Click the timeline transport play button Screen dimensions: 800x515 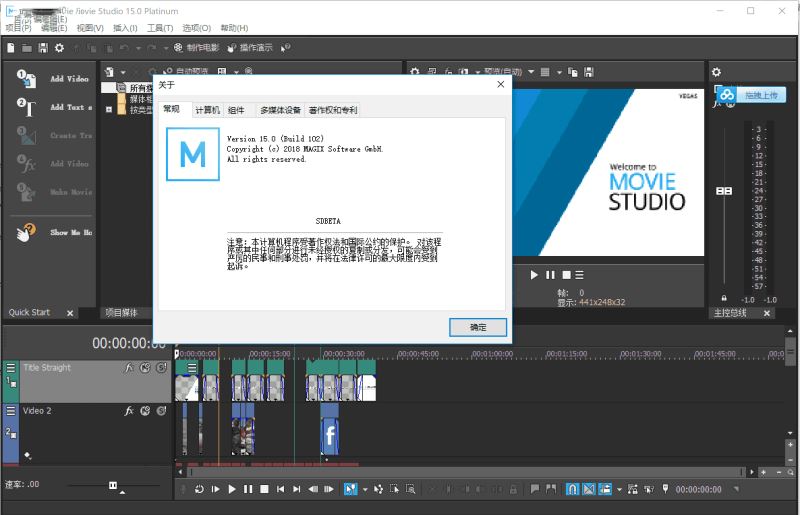[x=232, y=489]
